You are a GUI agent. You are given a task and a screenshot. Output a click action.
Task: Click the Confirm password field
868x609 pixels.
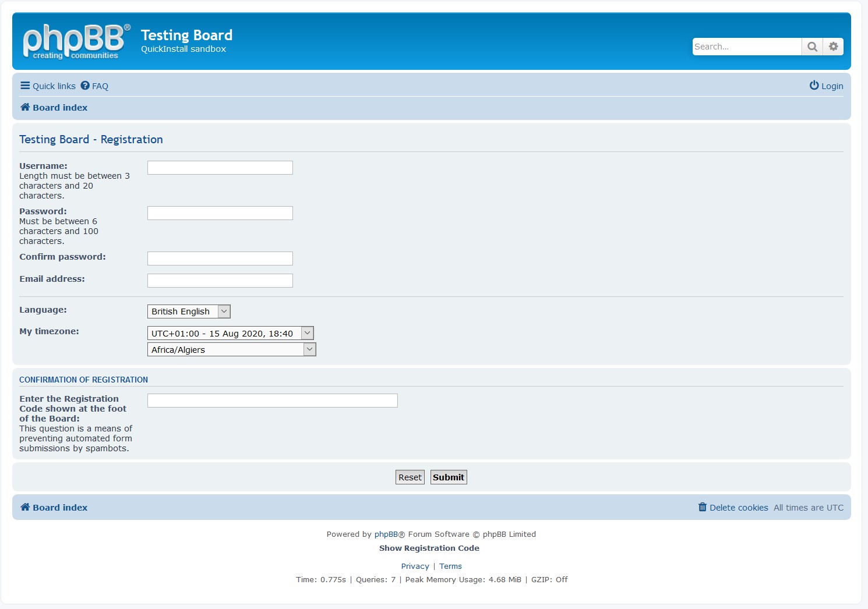coord(220,259)
